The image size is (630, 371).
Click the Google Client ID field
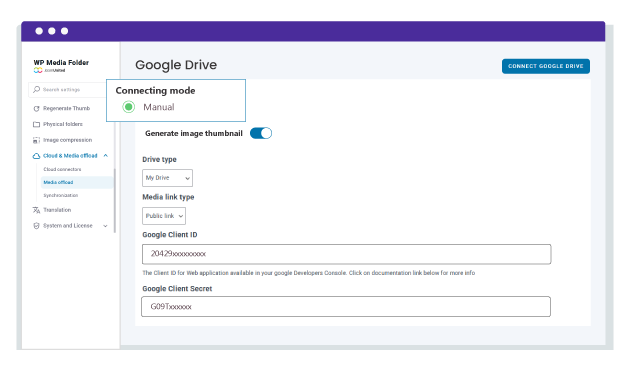346,254
